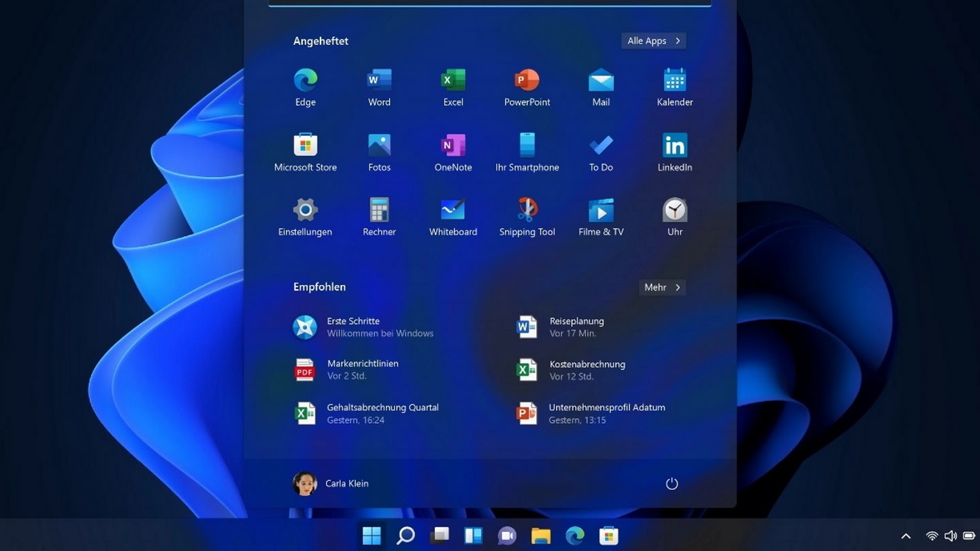Open the Microsoft To Do app
Image resolution: width=980 pixels, height=551 pixels.
point(600,146)
